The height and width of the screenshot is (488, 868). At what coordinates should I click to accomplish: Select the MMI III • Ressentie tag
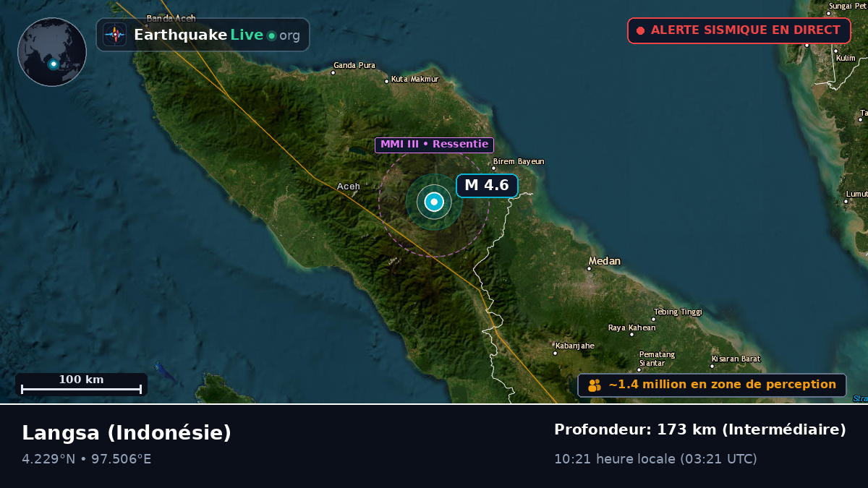434,145
